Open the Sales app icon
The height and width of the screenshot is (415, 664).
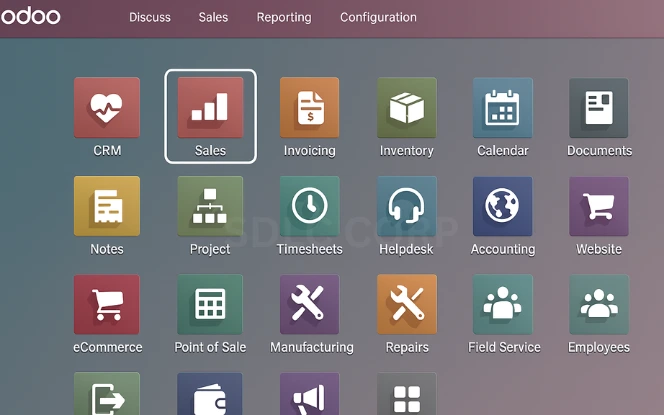click(x=210, y=108)
